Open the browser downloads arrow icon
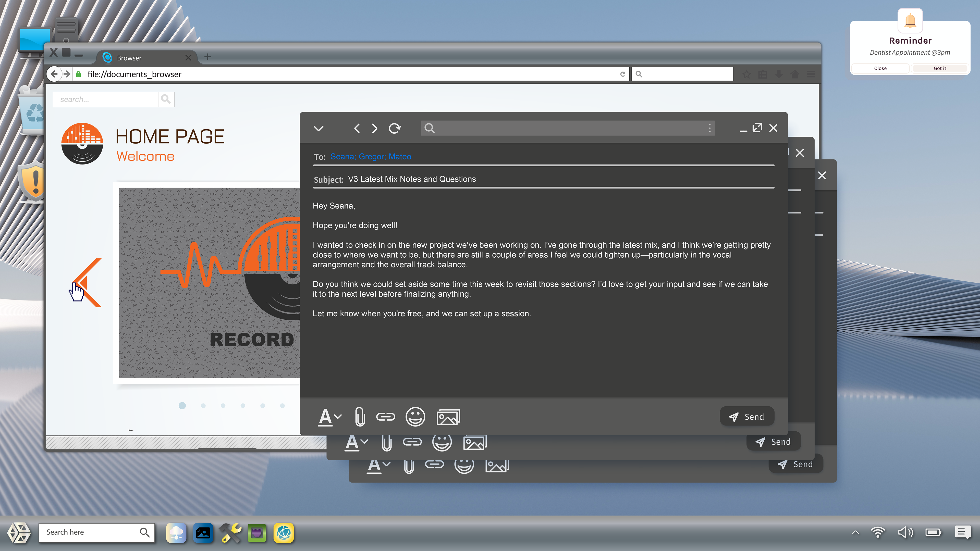The width and height of the screenshot is (980, 551). pyautogui.click(x=779, y=74)
